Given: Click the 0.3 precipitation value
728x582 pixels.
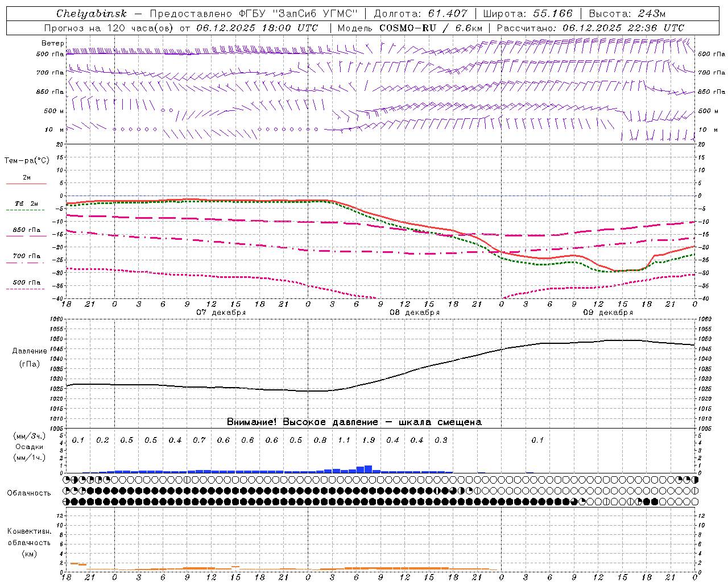Looking at the screenshot, I should [441, 440].
